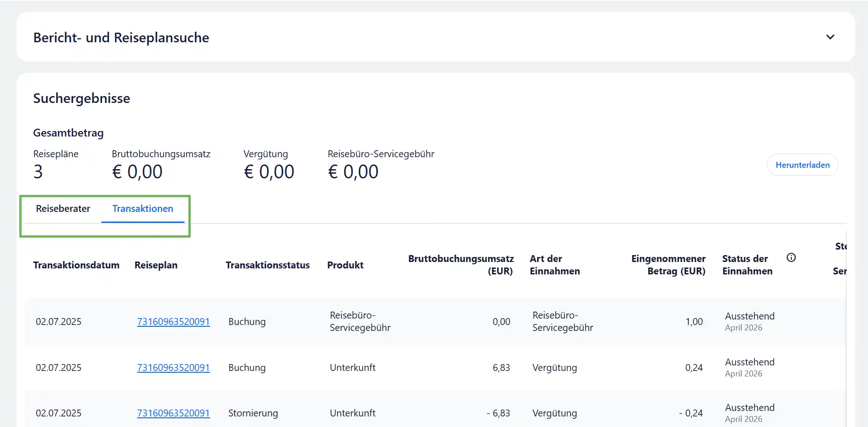Expand the Bericht- und Reiseplansuche chevron
The height and width of the screenshot is (427, 868).
tap(830, 37)
